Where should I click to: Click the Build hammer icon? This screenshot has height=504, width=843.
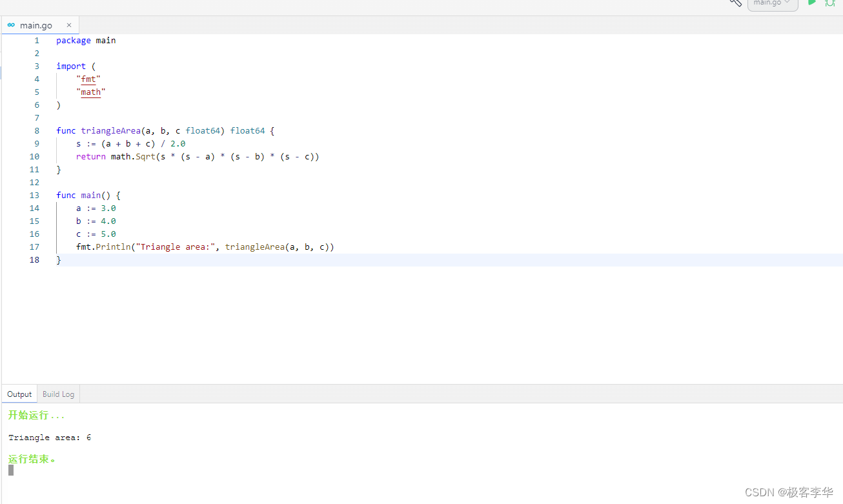point(736,3)
